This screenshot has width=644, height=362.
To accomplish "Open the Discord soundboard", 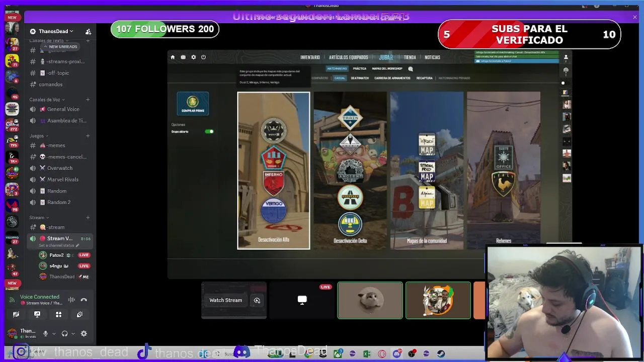I will coord(79,314).
